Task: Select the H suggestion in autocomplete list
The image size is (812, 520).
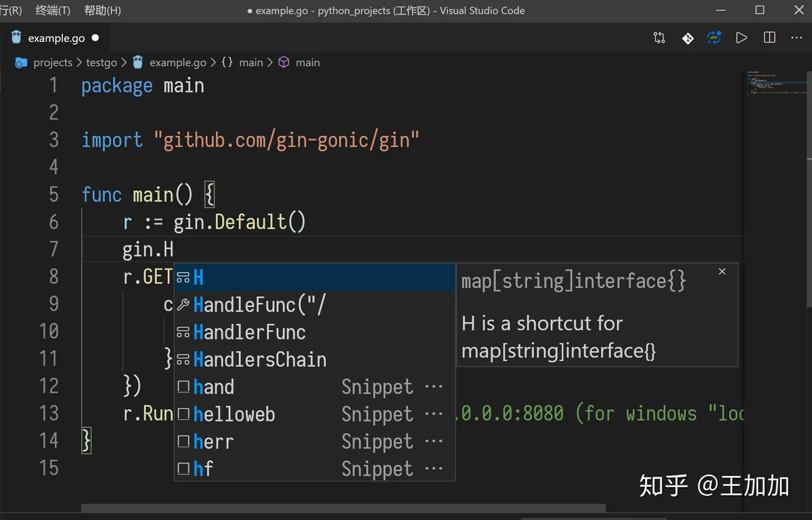Action: [315, 277]
